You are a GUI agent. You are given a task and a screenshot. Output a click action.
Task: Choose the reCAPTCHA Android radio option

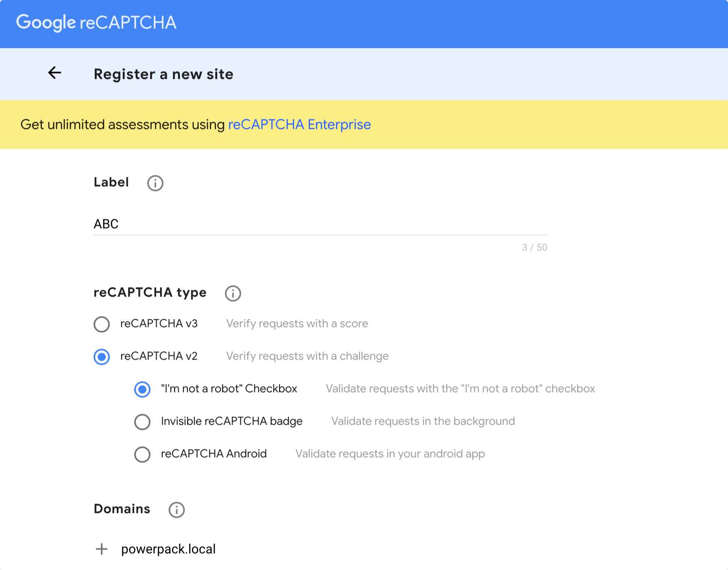tap(142, 454)
